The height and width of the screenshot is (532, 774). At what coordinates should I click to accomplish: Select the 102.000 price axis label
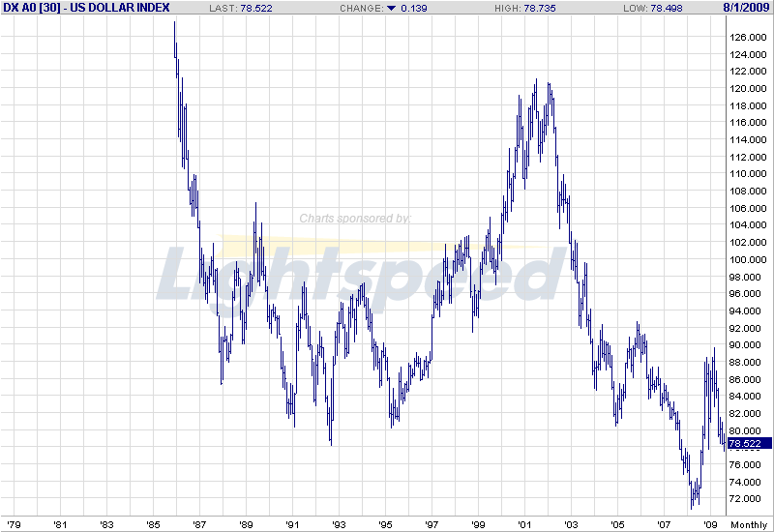[748, 243]
